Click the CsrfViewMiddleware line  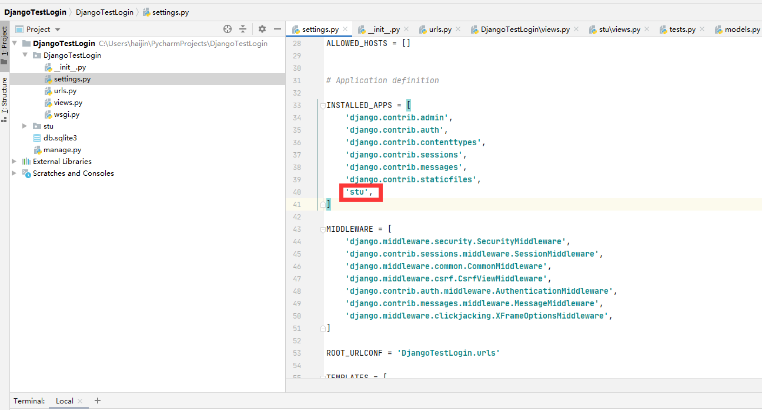[x=448, y=279]
